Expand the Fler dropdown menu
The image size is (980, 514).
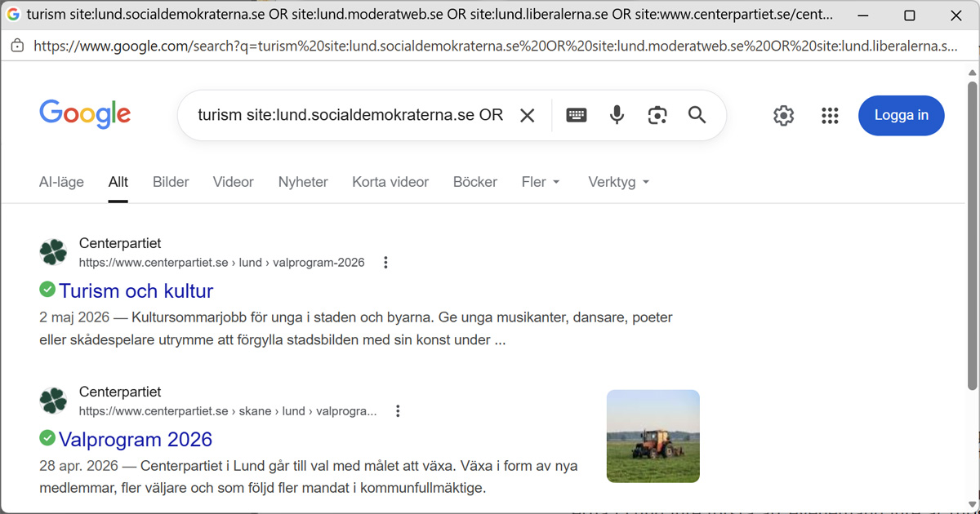pyautogui.click(x=541, y=182)
